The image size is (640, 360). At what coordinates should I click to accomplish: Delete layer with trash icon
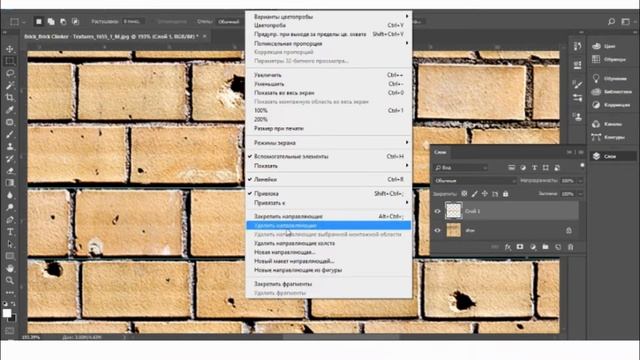[571, 247]
